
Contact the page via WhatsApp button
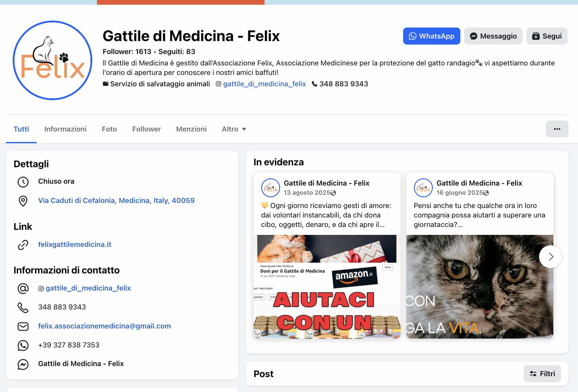[432, 36]
